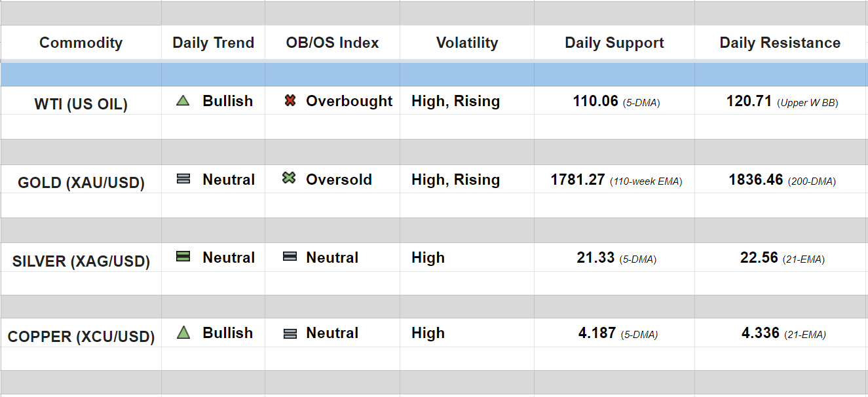Click the Daily Resistance column header
This screenshot has height=397, width=868.
pyautogui.click(x=780, y=43)
